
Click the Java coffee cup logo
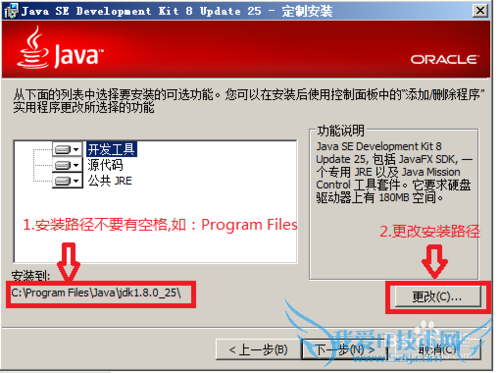32,48
